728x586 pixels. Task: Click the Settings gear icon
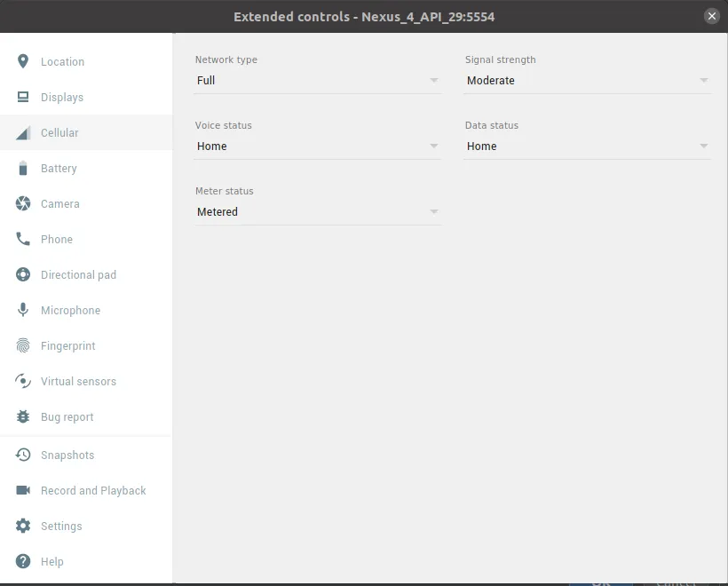[x=23, y=526]
